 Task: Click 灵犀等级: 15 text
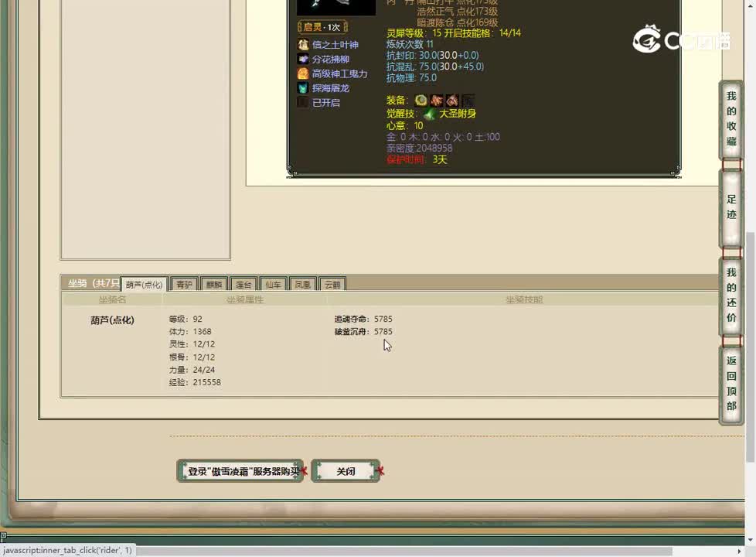tap(414, 32)
